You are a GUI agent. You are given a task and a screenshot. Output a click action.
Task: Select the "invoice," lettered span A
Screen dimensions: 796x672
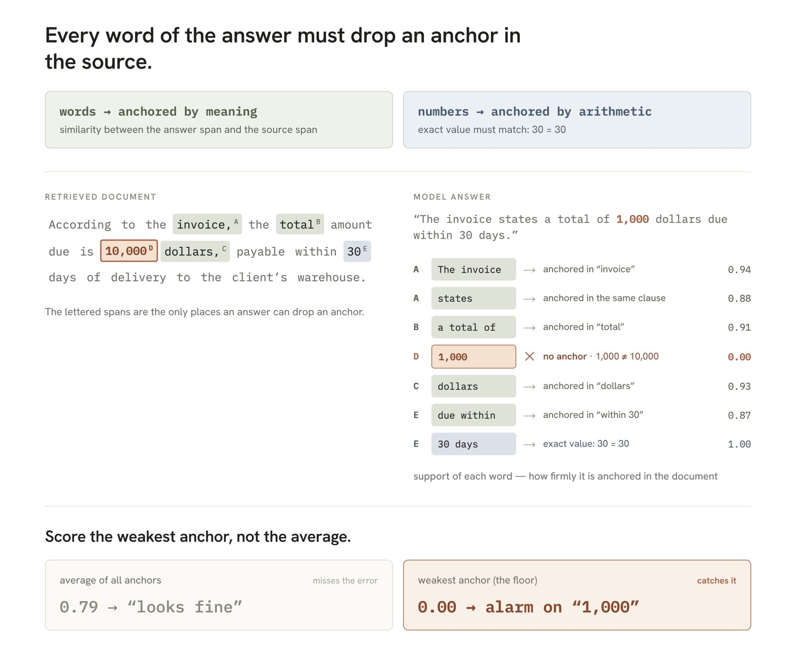pyautogui.click(x=207, y=224)
